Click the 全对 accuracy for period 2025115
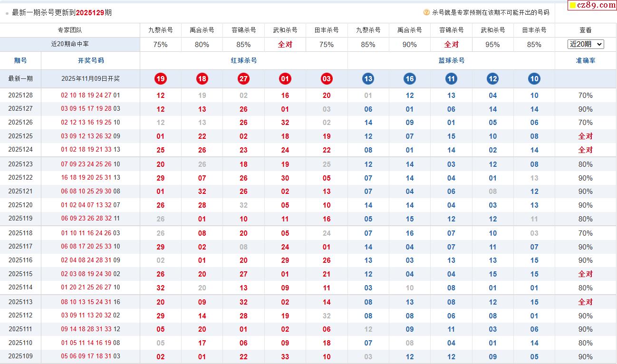The width and height of the screenshot is (617, 364). [x=586, y=274]
